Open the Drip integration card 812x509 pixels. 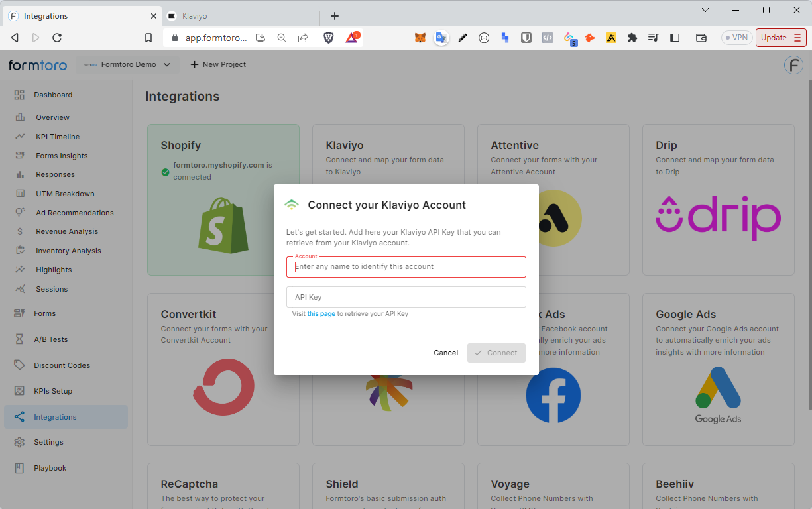coord(719,199)
